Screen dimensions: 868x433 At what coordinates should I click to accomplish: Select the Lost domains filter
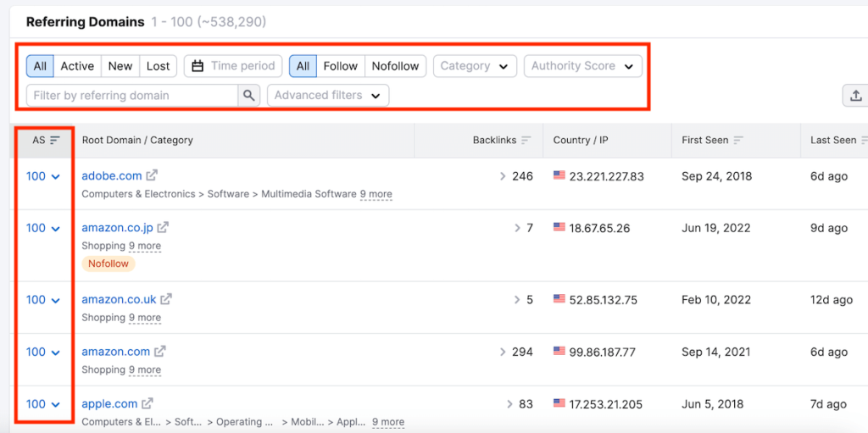pyautogui.click(x=158, y=66)
